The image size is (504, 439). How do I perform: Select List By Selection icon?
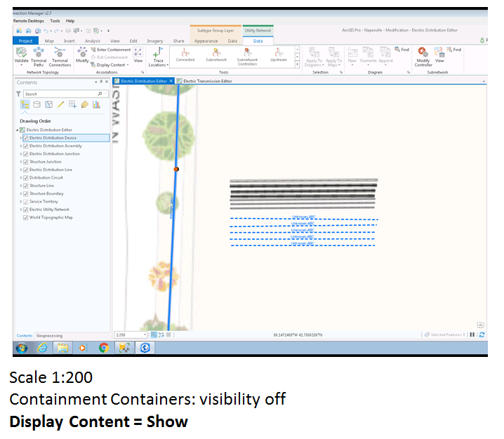49,104
